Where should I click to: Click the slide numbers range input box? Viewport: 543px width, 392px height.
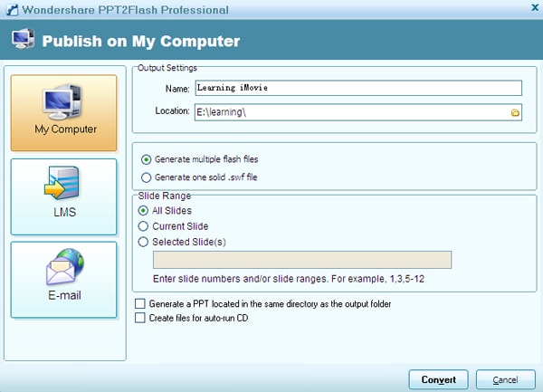coord(302,260)
